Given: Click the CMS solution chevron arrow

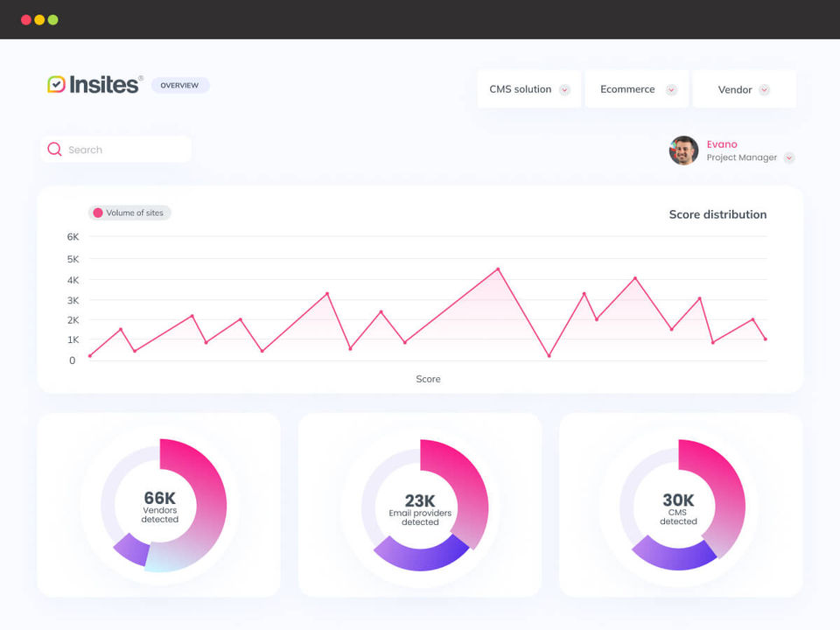Looking at the screenshot, I should 564,89.
